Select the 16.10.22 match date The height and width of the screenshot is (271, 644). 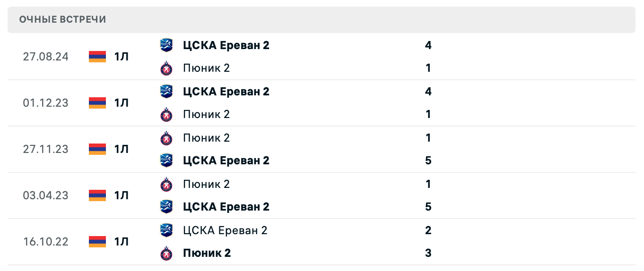[45, 242]
